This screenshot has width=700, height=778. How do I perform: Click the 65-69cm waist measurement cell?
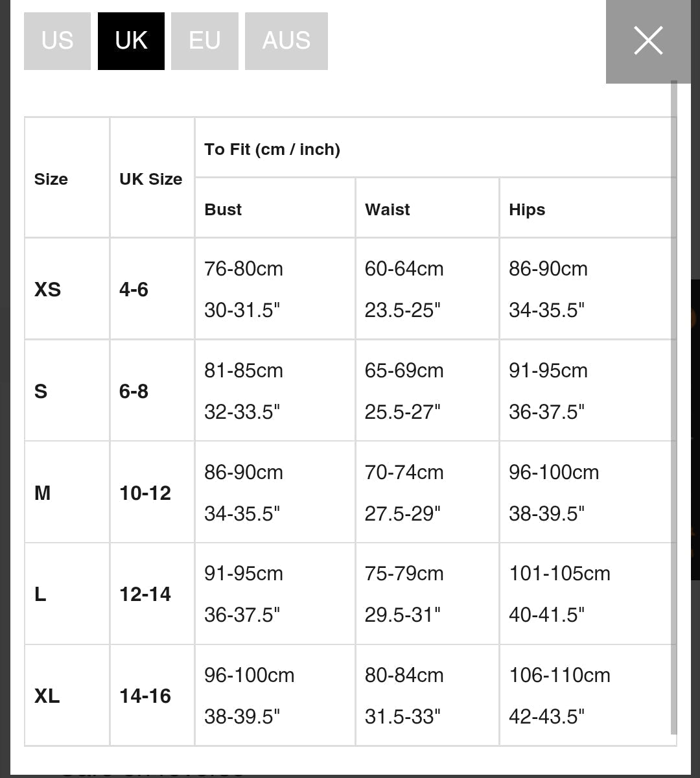pyautogui.click(x=404, y=371)
